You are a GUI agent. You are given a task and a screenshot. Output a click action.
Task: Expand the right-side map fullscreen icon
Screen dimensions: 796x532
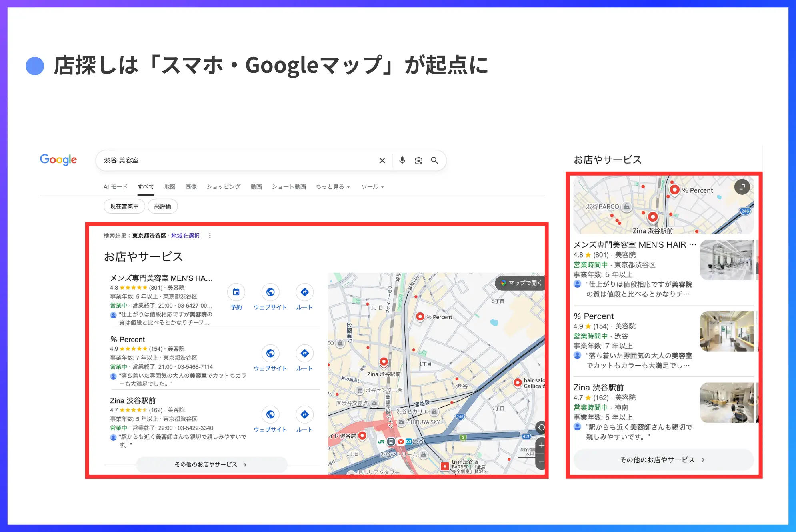click(742, 187)
